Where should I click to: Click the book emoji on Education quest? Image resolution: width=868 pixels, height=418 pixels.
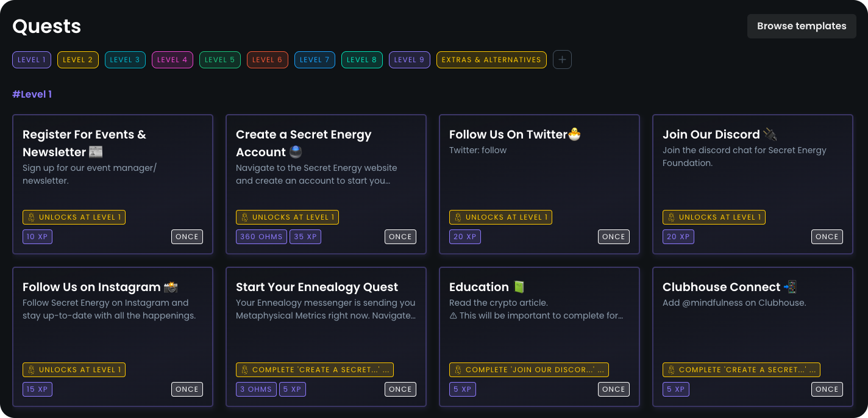click(519, 287)
